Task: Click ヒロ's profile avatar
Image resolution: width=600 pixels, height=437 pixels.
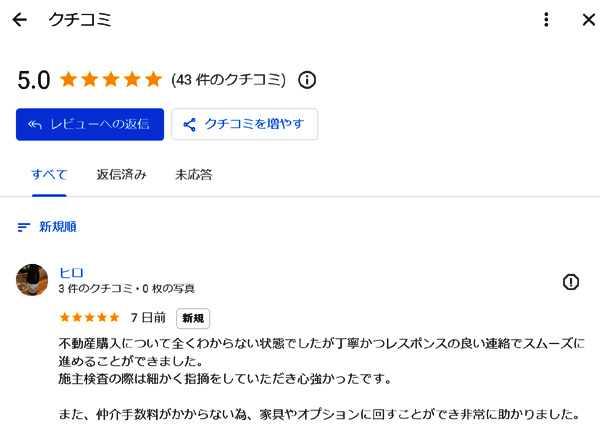Action: click(x=33, y=281)
